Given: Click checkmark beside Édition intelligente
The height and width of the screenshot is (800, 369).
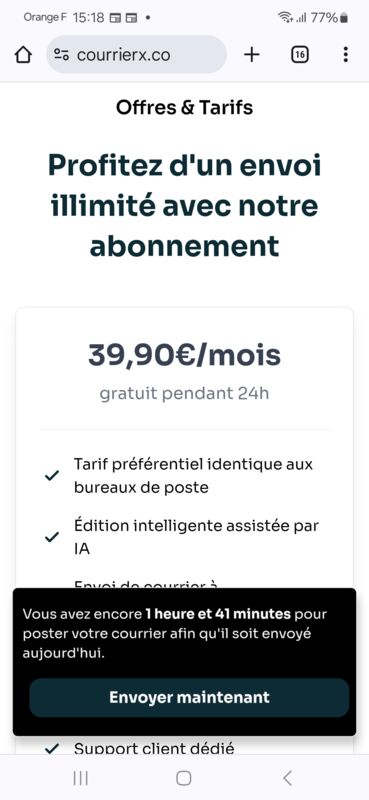Looking at the screenshot, I should [52, 537].
